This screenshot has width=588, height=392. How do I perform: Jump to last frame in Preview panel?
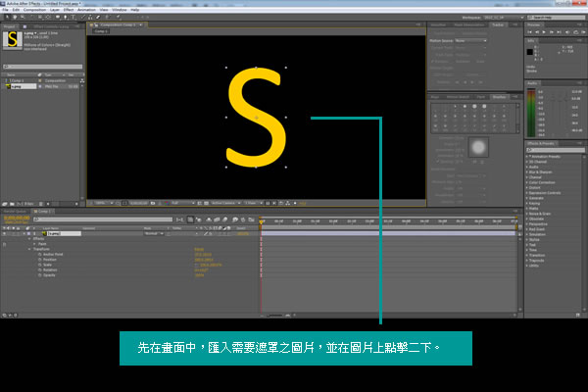[x=559, y=32]
